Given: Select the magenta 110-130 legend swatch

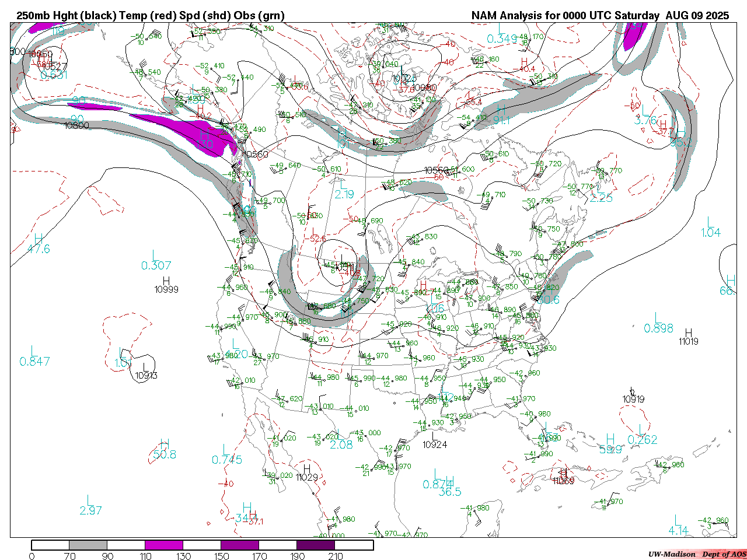Looking at the screenshot, I should tap(164, 545).
